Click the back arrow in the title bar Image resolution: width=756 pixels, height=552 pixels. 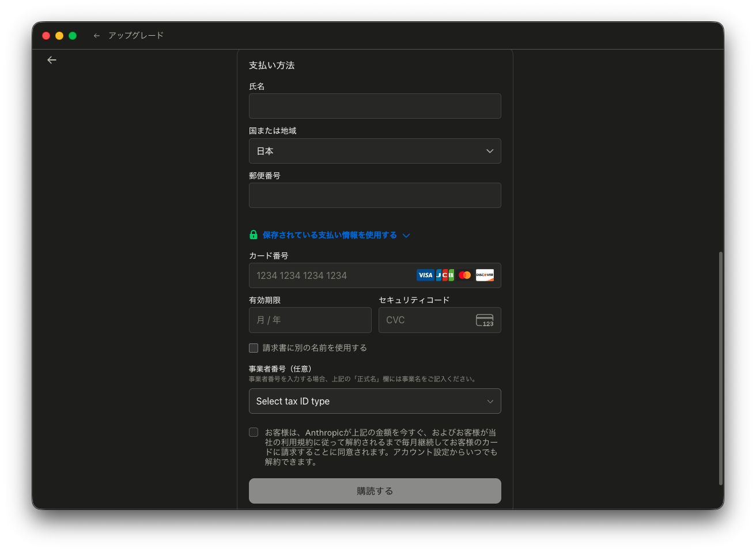click(96, 36)
